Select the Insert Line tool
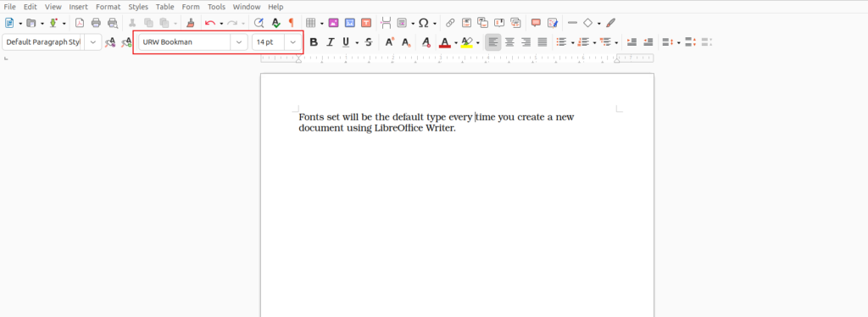868x317 pixels. 572,23
